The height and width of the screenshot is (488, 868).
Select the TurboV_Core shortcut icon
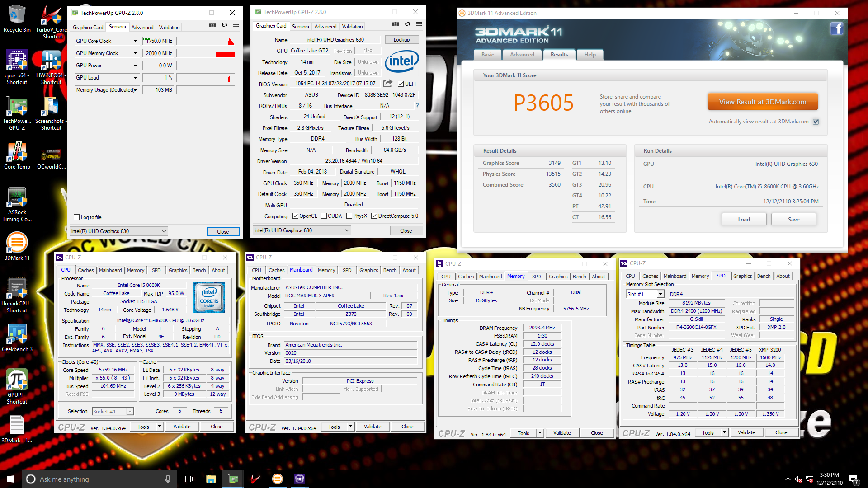pyautogui.click(x=51, y=22)
